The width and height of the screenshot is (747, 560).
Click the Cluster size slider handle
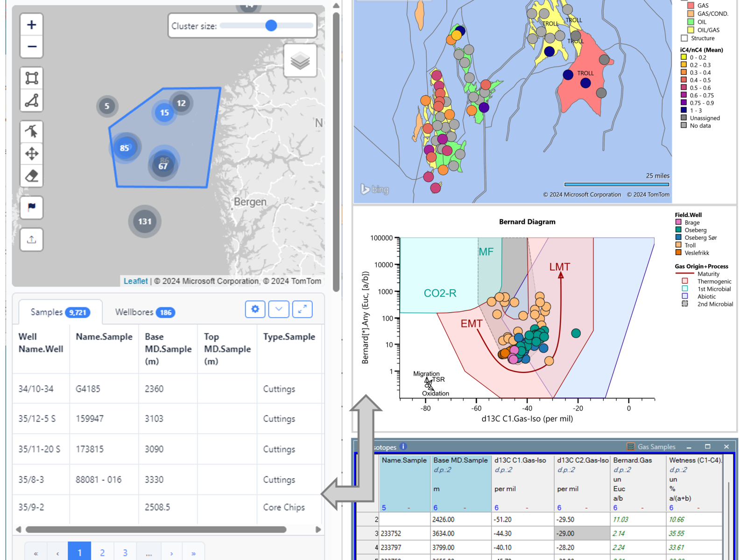(271, 26)
